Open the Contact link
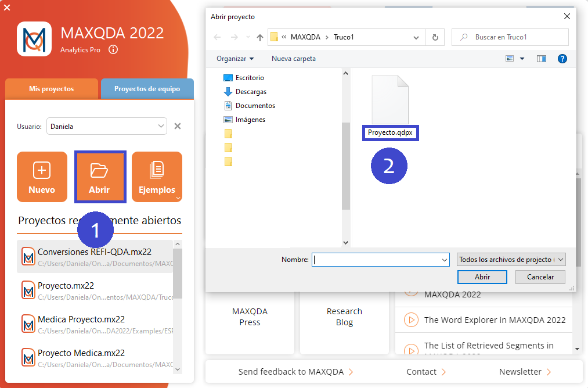The width and height of the screenshot is (588, 388). point(421,372)
